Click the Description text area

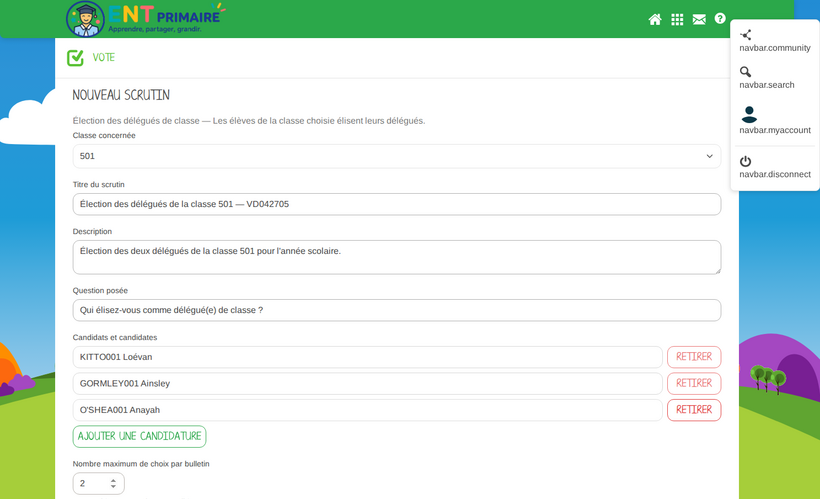point(397,257)
